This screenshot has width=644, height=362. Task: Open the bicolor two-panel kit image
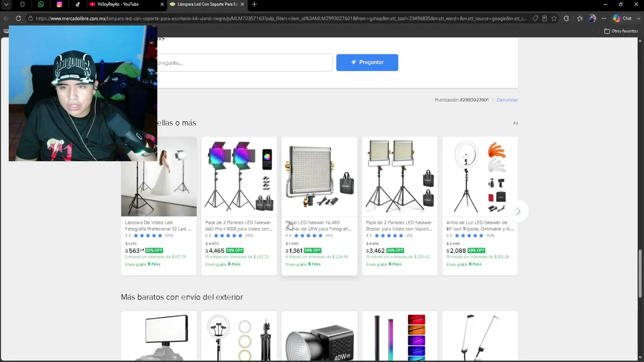point(400,176)
